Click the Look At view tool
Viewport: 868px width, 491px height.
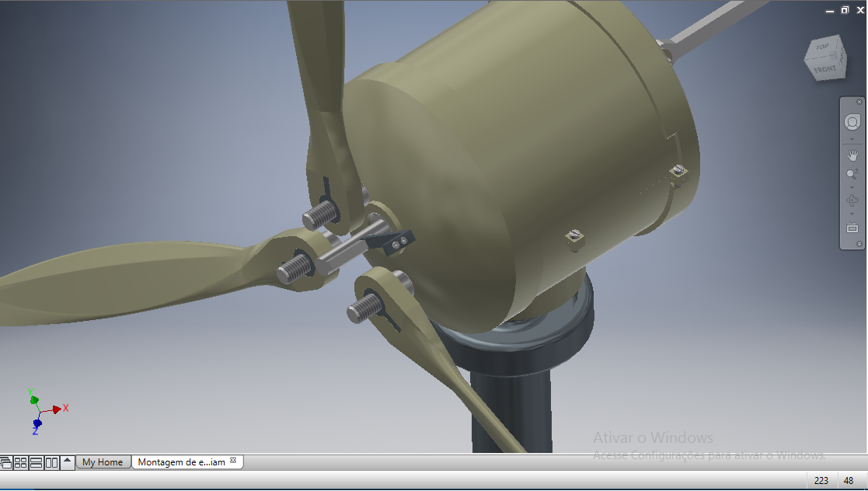pyautogui.click(x=852, y=228)
